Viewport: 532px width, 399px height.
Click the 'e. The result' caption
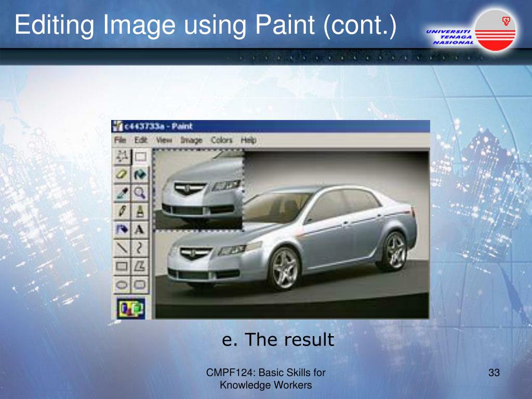tap(278, 340)
